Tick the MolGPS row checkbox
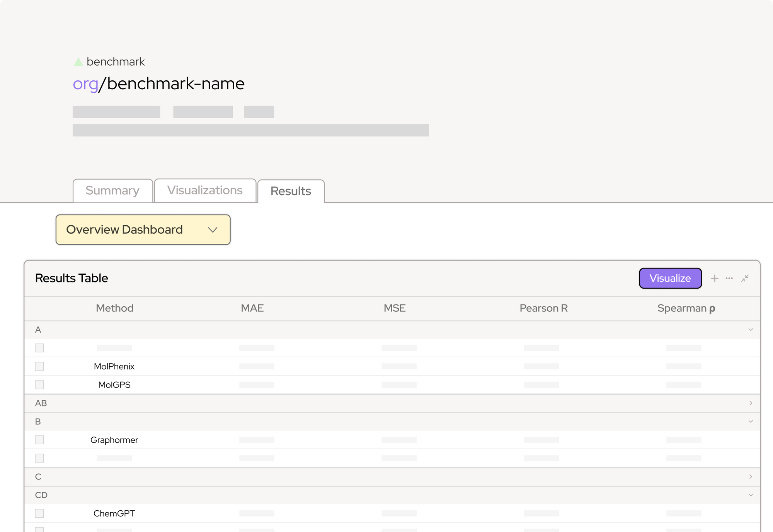The width and height of the screenshot is (773, 532). click(x=39, y=385)
